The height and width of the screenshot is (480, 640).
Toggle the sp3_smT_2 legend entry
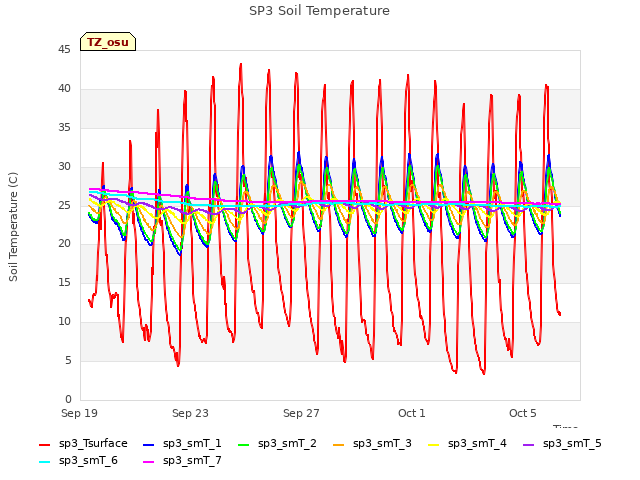(277, 444)
